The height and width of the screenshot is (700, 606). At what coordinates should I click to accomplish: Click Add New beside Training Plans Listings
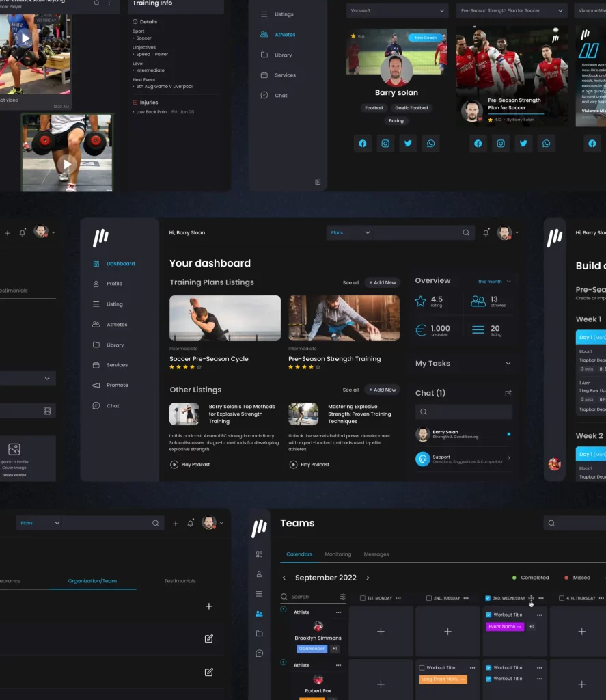pos(382,282)
